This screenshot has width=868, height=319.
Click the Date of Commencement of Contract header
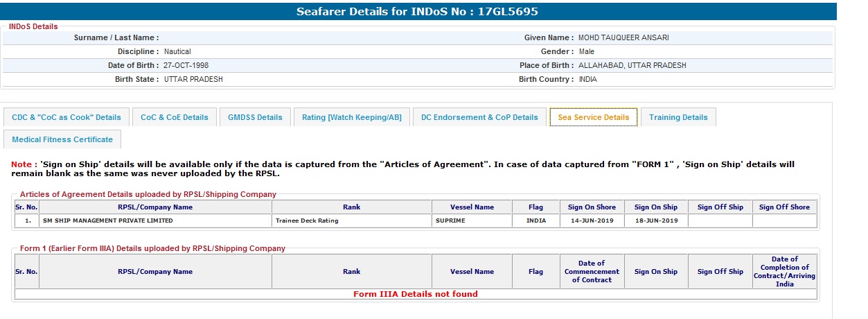pos(592,271)
